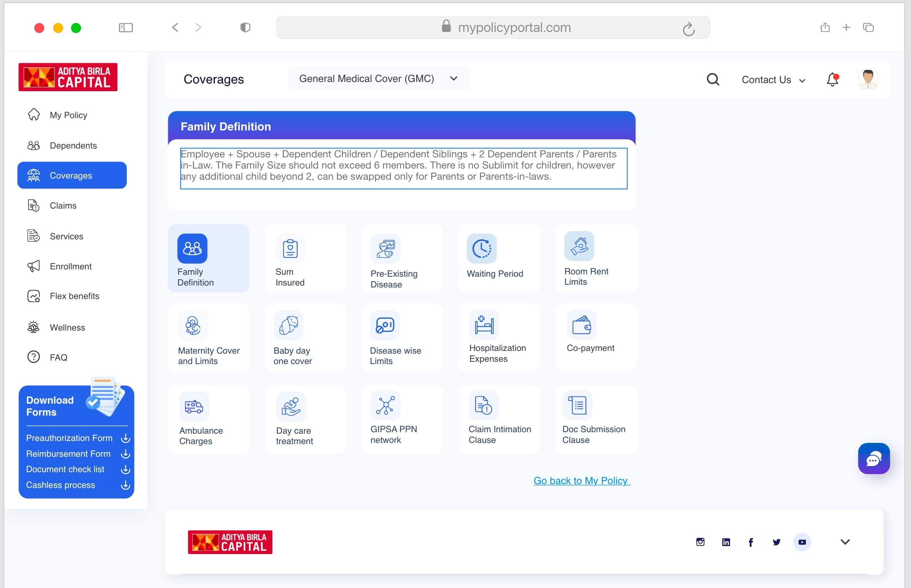911x588 pixels.
Task: Download the Preauthorization Form
Action: 78,438
